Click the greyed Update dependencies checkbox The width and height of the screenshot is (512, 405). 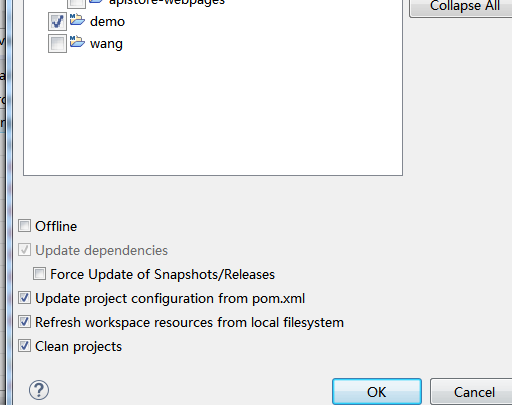tap(24, 250)
